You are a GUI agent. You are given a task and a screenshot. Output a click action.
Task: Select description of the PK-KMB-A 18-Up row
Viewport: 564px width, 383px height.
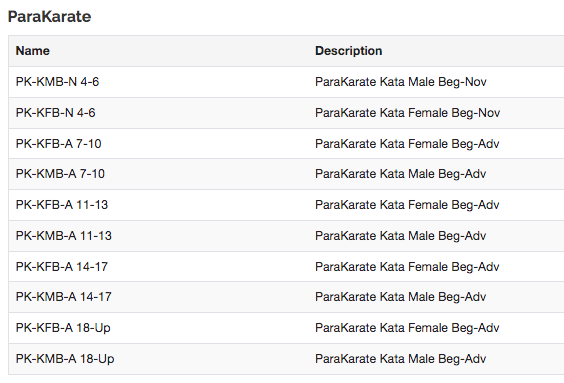point(400,359)
